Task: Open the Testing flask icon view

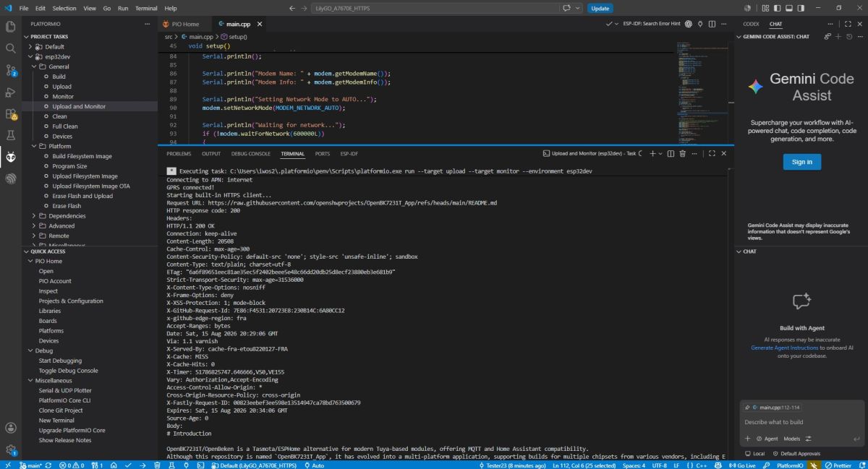Action: click(11, 135)
